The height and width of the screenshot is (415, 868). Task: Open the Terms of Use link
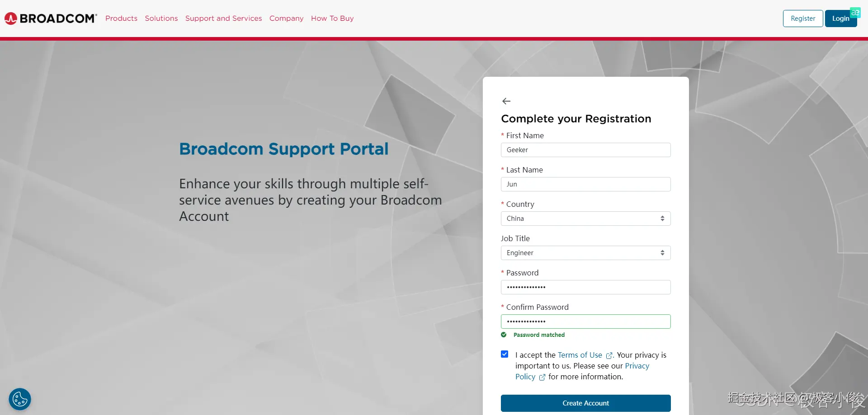coord(580,355)
